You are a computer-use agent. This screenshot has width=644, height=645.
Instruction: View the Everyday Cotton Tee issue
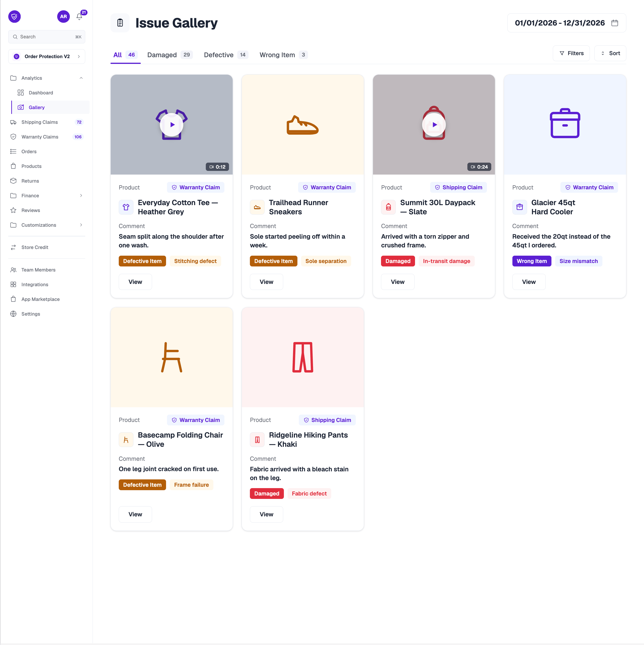coord(135,281)
